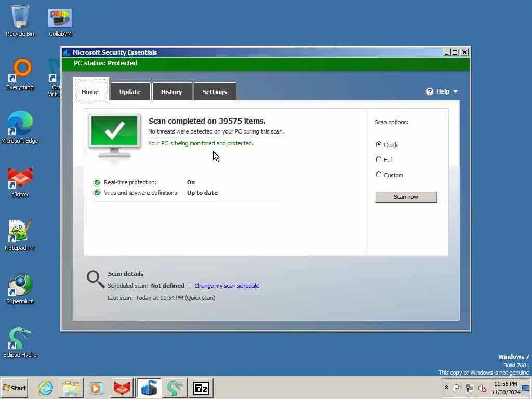Close the Security Essentials window

point(464,52)
